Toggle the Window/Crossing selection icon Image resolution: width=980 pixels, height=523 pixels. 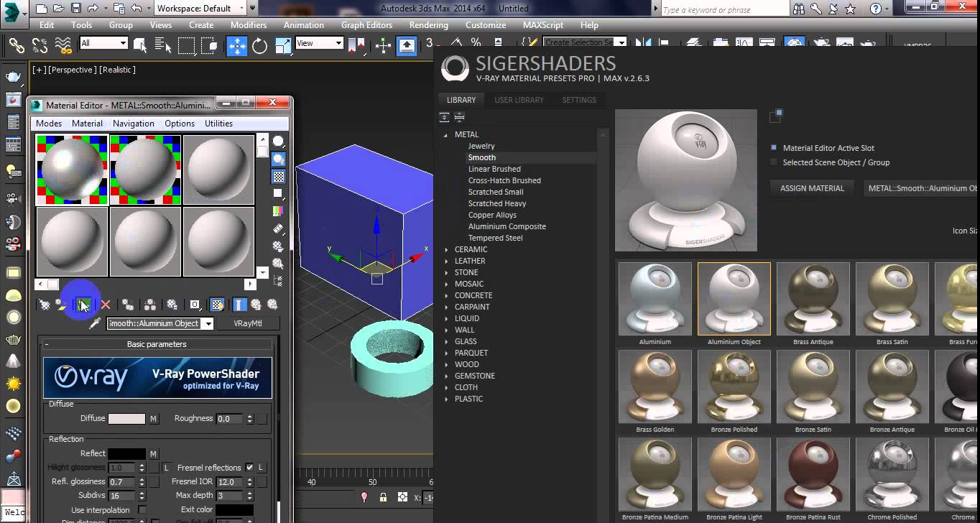210,45
